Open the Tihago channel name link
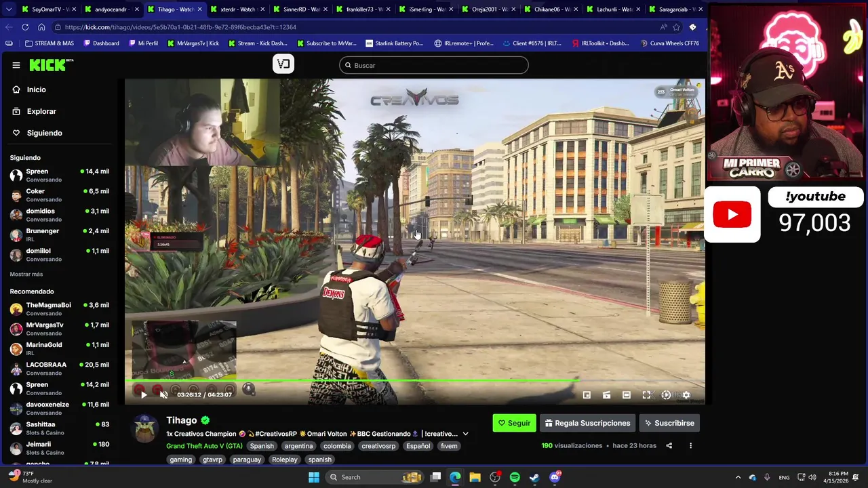Image resolution: width=868 pixels, height=488 pixels. pos(181,420)
